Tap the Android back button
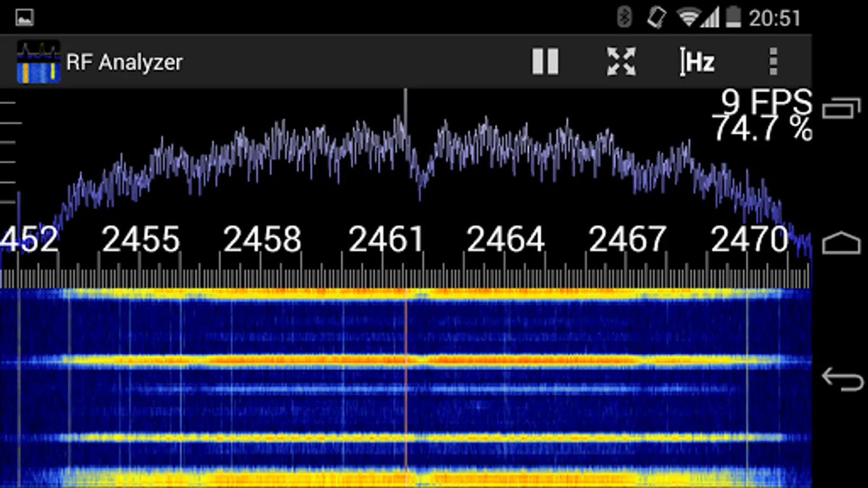This screenshot has width=868, height=488. [x=843, y=378]
